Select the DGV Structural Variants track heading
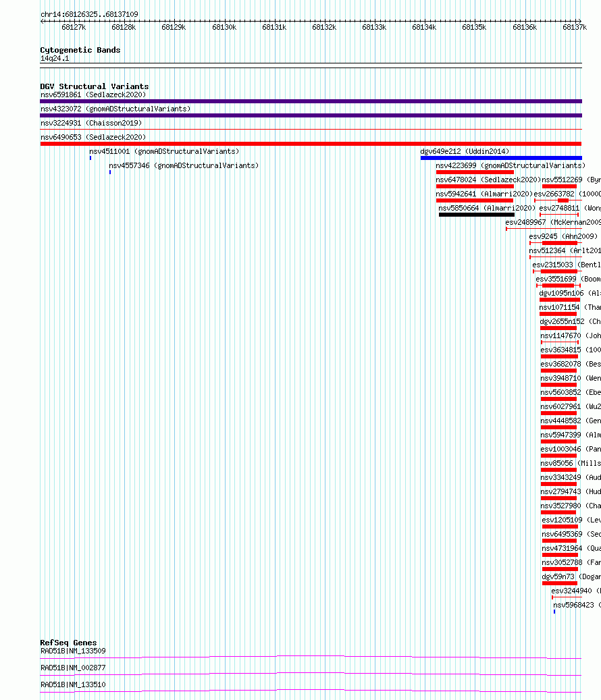601x700 pixels. click(95, 86)
